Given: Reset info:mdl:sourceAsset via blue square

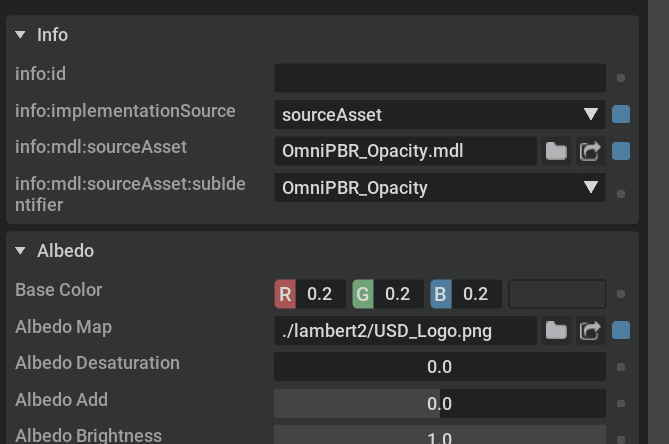Looking at the screenshot, I should (621, 151).
